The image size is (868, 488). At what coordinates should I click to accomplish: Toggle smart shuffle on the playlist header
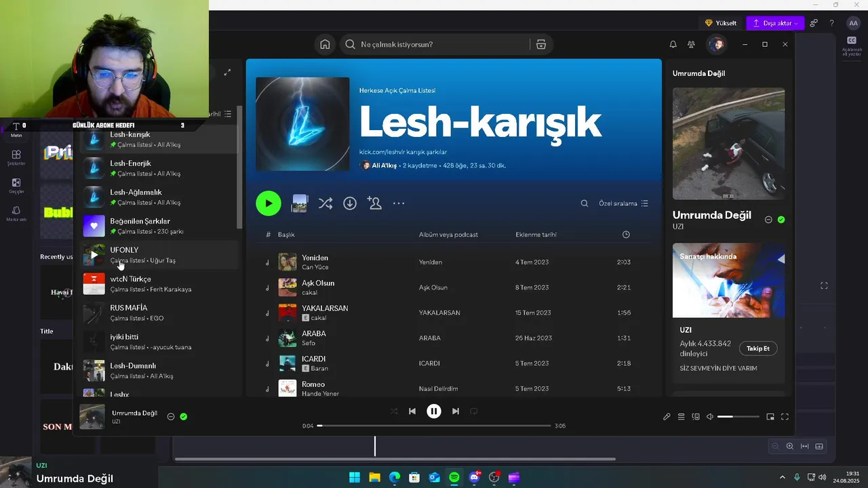click(325, 203)
